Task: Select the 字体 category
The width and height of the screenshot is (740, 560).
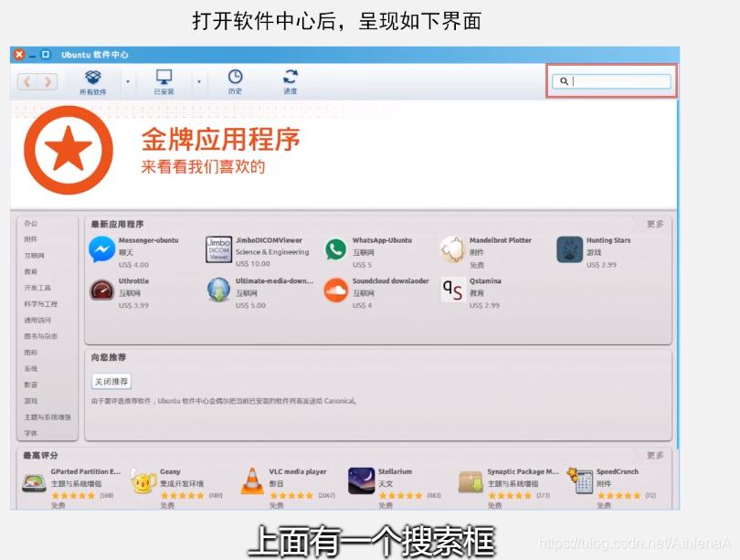Action: coord(31,433)
